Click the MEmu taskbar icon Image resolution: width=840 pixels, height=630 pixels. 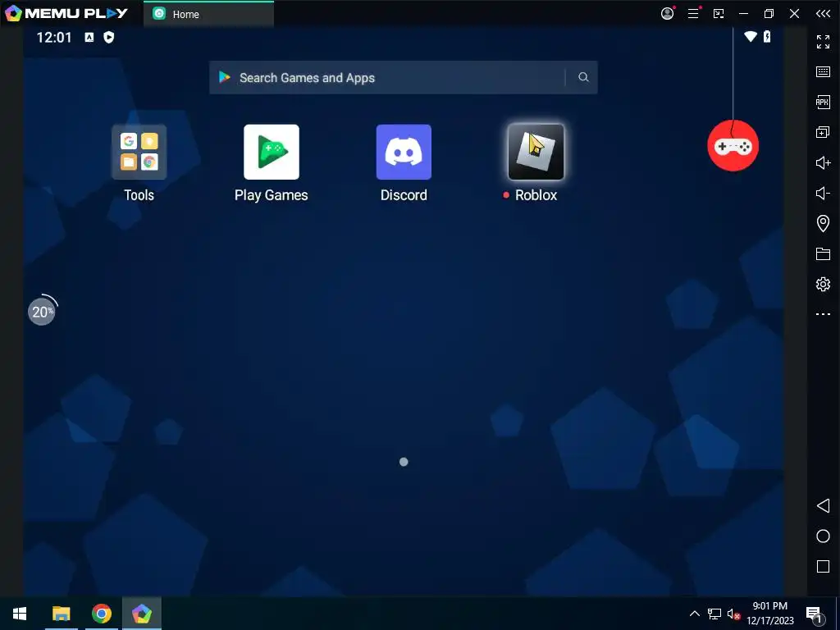(x=141, y=614)
